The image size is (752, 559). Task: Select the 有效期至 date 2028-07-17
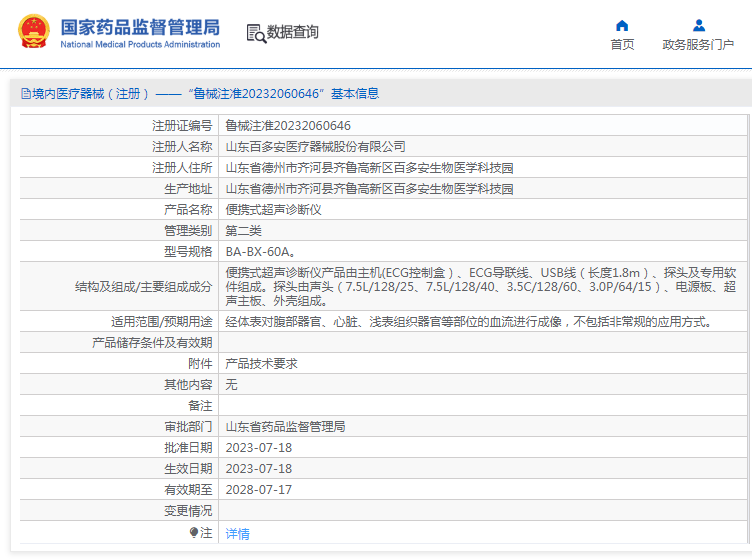pos(258,489)
